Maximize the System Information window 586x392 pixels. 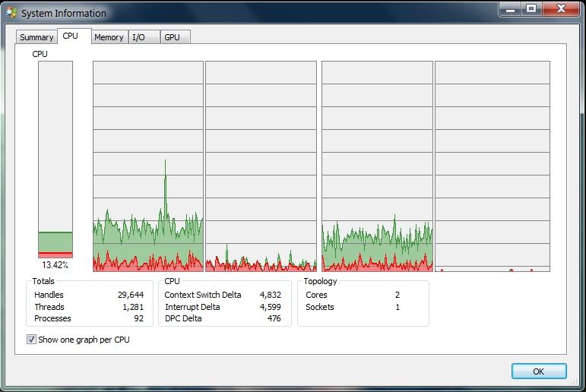click(531, 9)
